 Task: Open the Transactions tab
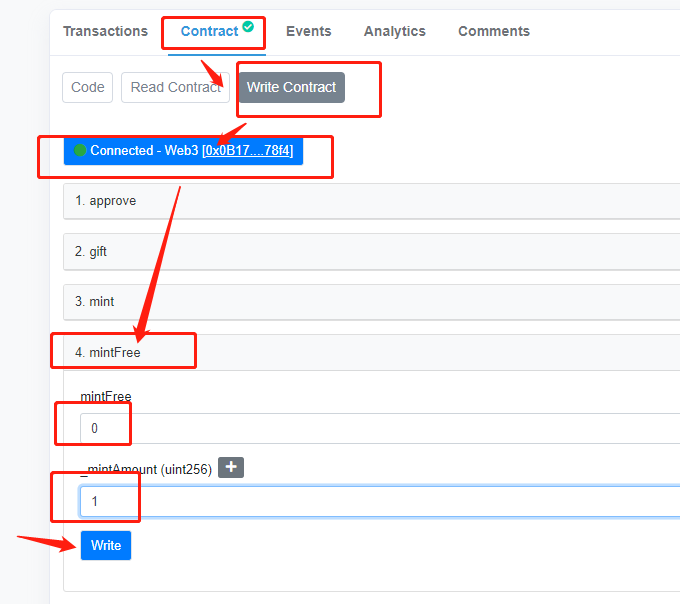coord(105,31)
